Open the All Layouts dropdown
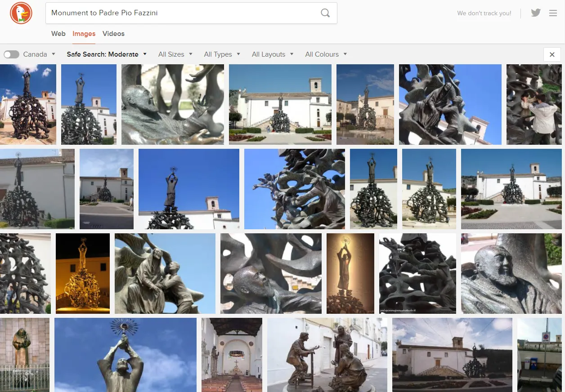565x392 pixels. (273, 54)
